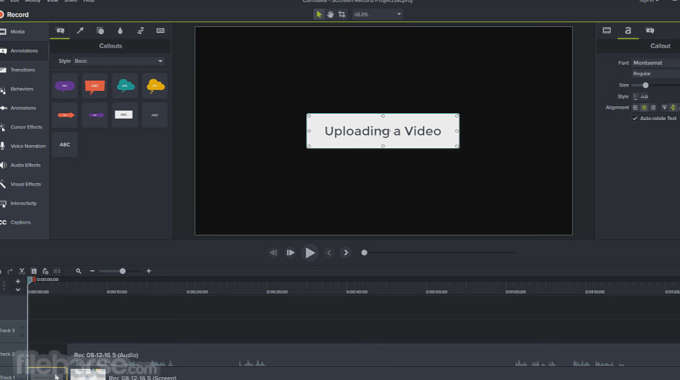This screenshot has width=680, height=380.
Task: Click the Cut scissors icon
Action: (x=22, y=271)
